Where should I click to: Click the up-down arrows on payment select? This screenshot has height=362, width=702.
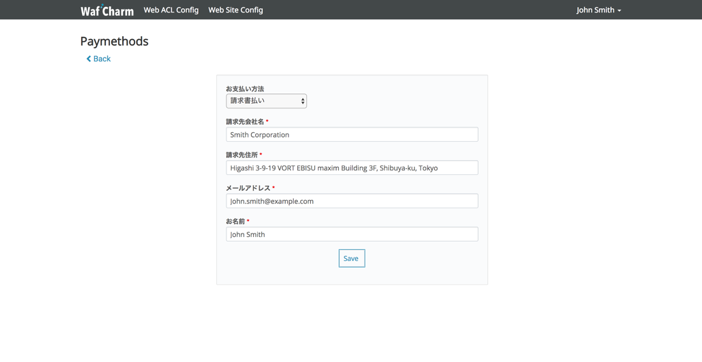(303, 101)
